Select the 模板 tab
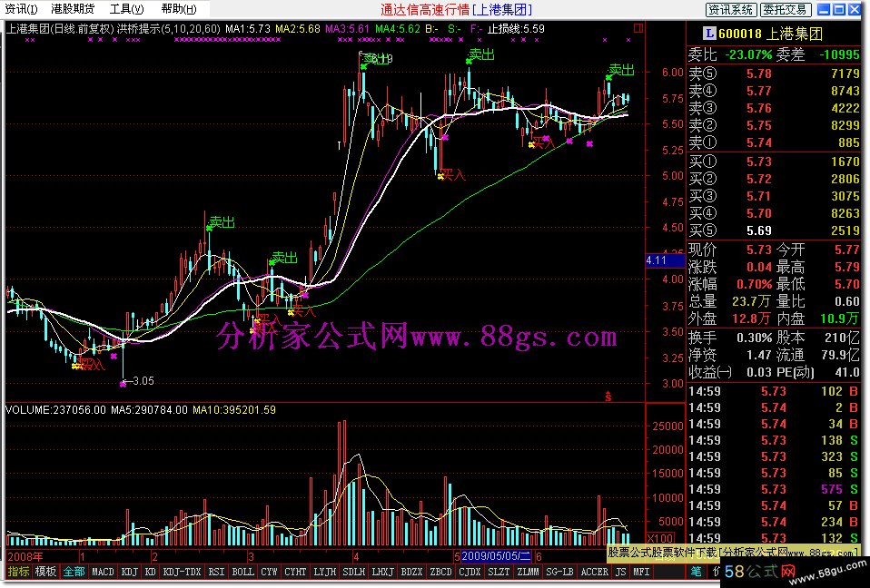The height and width of the screenshot is (588, 870). coord(44,572)
